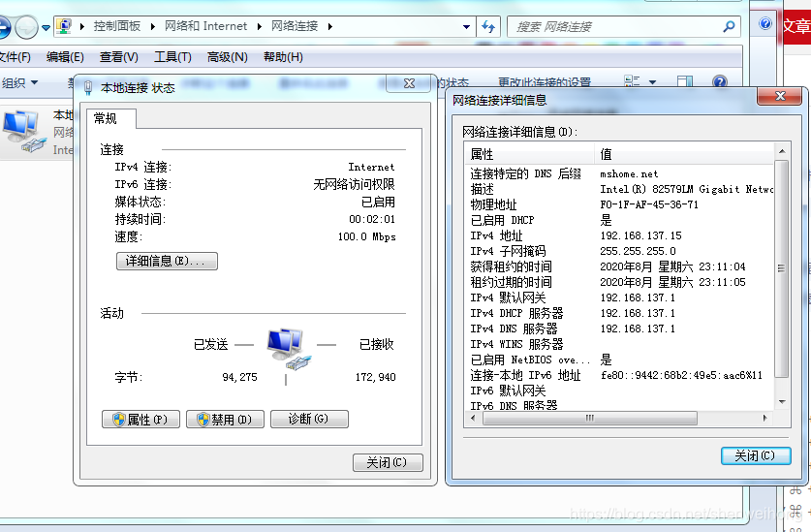Open the 组织 toolbar dropdown

pyautogui.click(x=19, y=82)
